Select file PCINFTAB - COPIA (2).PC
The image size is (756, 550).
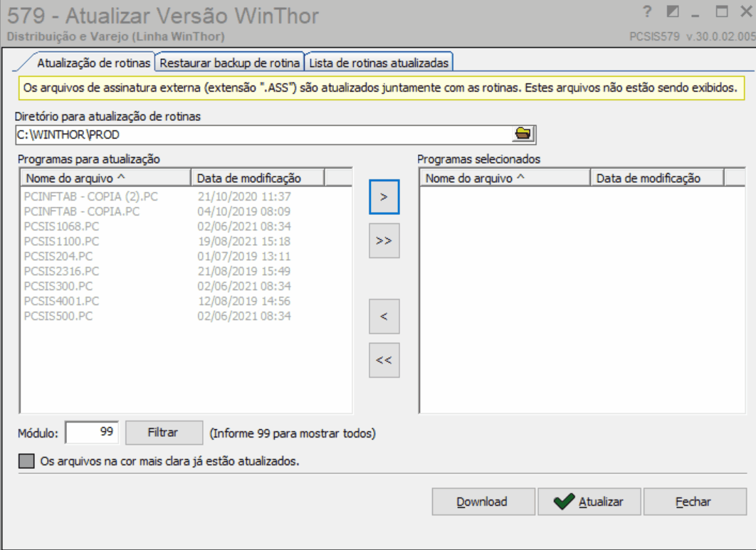click(x=90, y=196)
